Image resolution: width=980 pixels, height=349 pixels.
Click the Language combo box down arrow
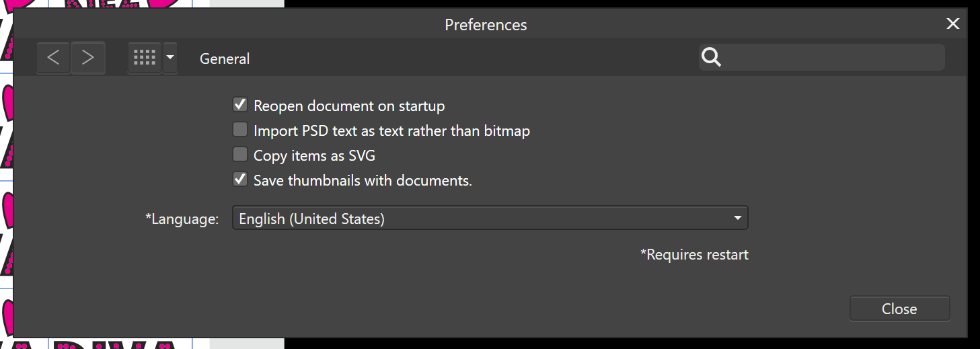[738, 219]
